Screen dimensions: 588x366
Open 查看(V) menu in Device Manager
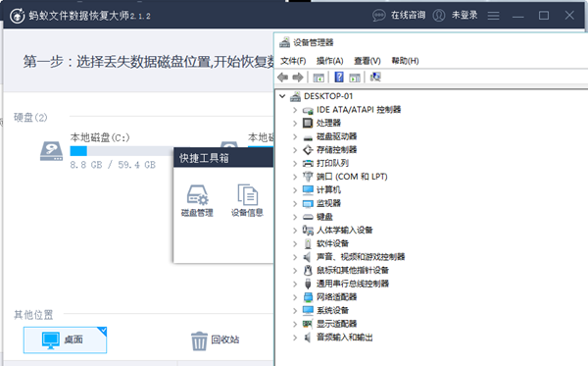point(367,61)
